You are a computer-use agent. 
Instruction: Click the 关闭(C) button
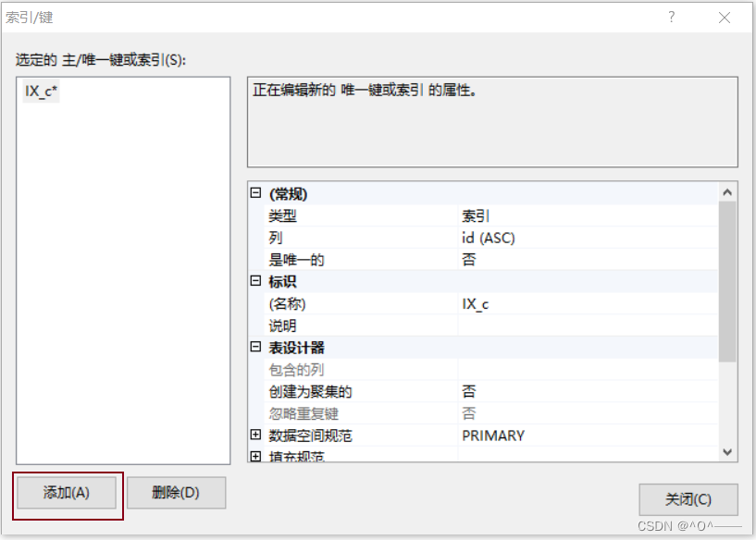(x=688, y=499)
